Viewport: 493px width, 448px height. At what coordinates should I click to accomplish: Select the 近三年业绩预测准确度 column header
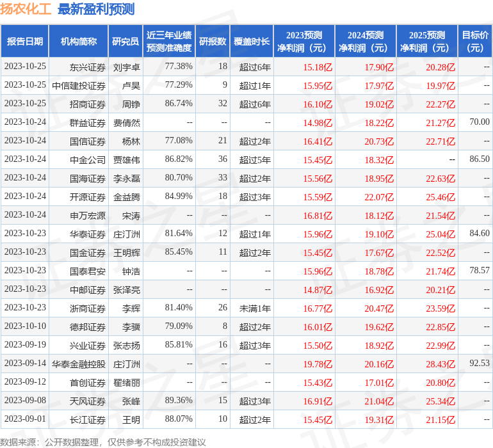coord(169,41)
